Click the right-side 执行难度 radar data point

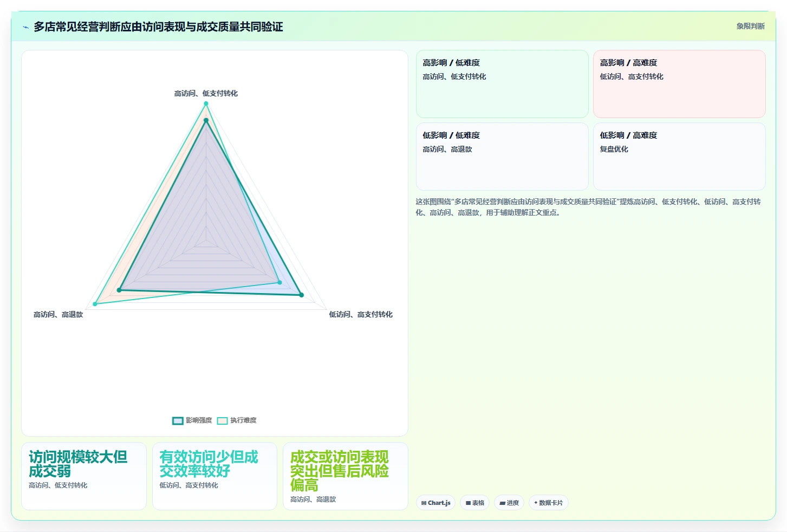coord(280,282)
